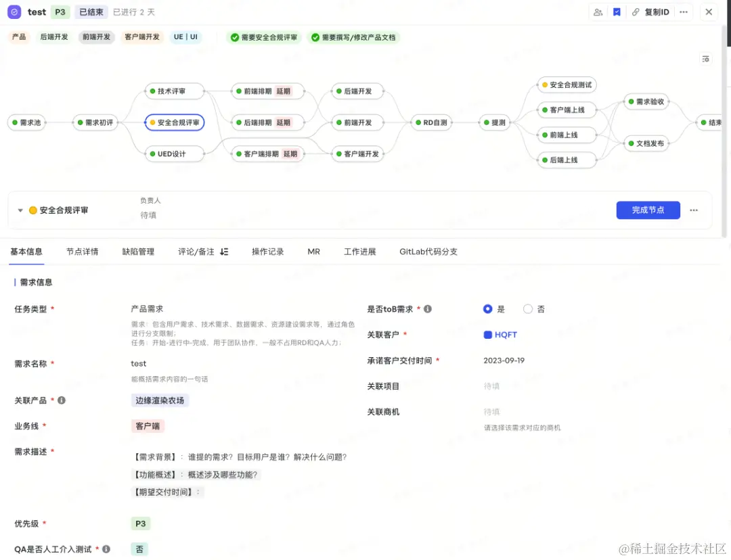This screenshot has height=560, width=731.
Task: Click the flow settings icon above the node graph
Action: coord(706,59)
